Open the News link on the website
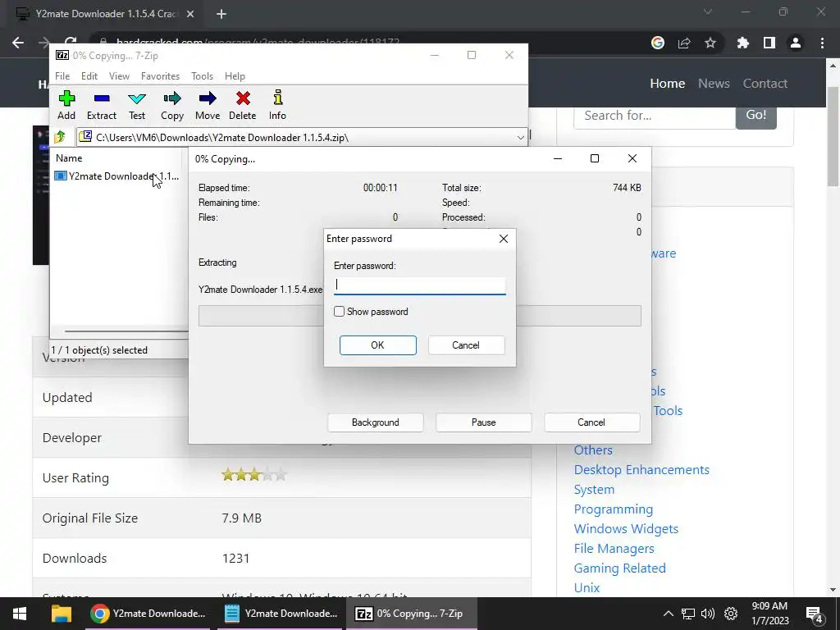This screenshot has width=840, height=630. coord(714,84)
